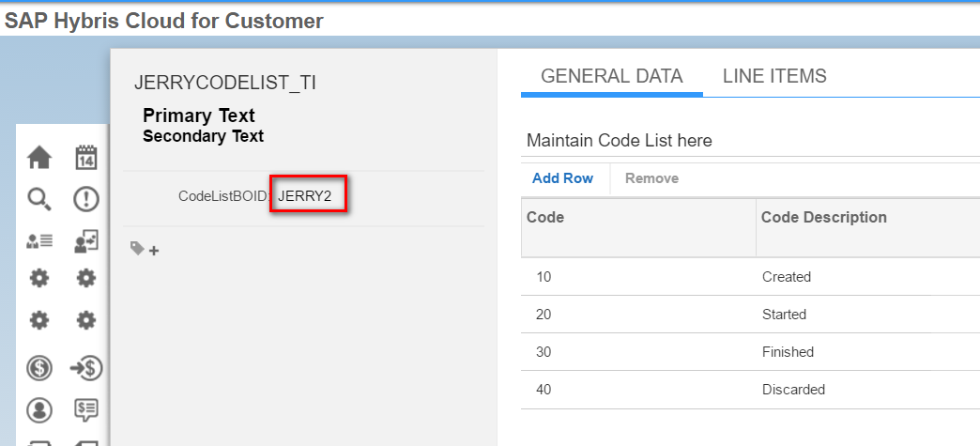Click the user profile circle icon
The image size is (980, 446).
click(x=39, y=410)
